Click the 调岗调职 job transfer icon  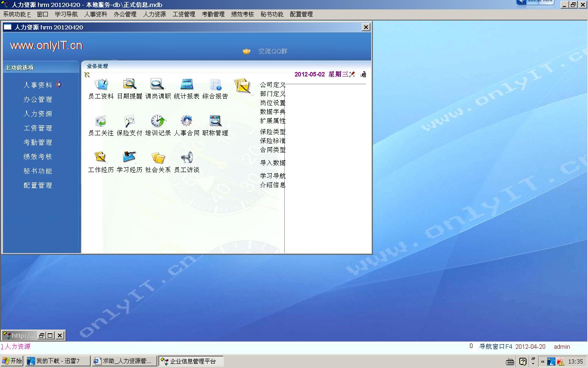(158, 85)
